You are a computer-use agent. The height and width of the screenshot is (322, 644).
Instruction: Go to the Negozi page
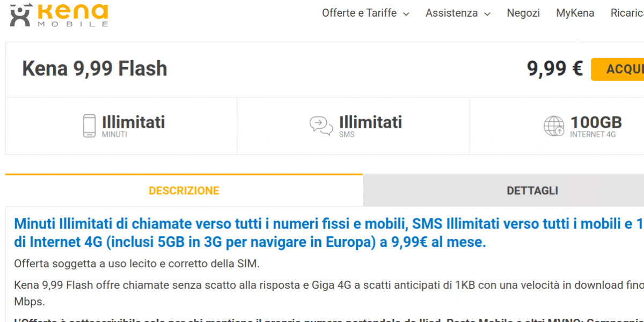523,13
